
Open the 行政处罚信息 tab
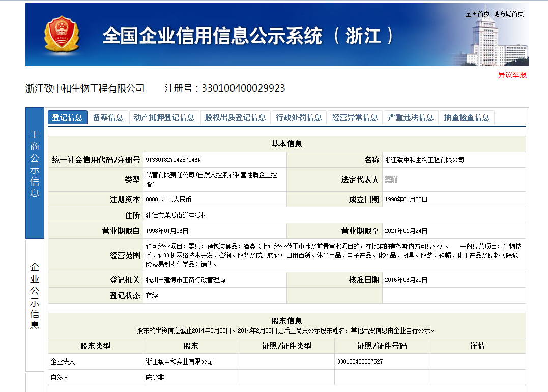[299, 117]
